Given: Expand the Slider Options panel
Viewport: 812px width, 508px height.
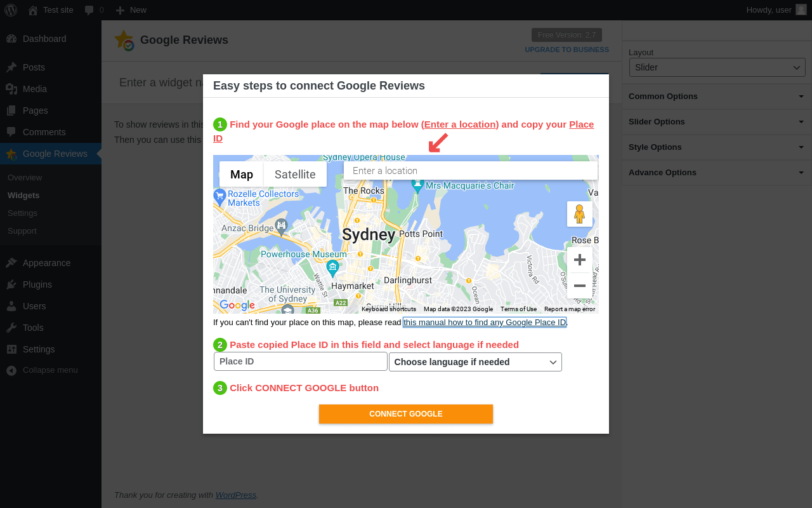Looking at the screenshot, I should click(717, 122).
